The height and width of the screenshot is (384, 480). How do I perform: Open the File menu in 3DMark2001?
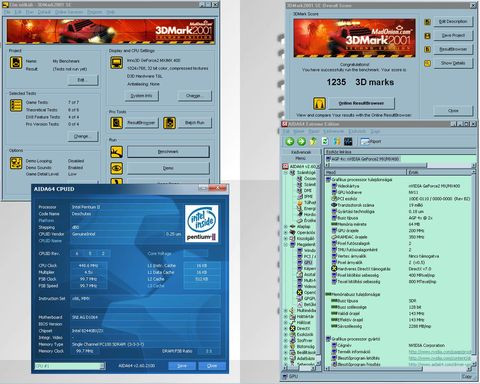7,12
